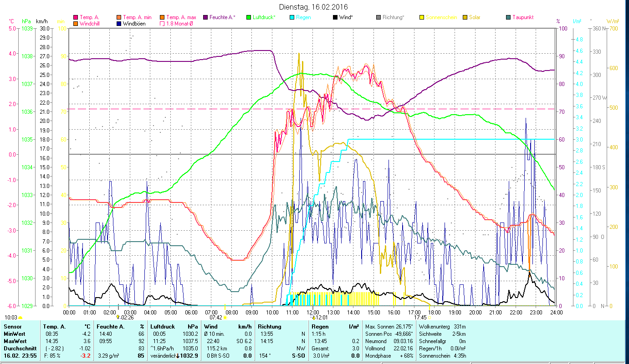
Task: Click the 'Durchschnitt' row label
Action: pos(19,349)
